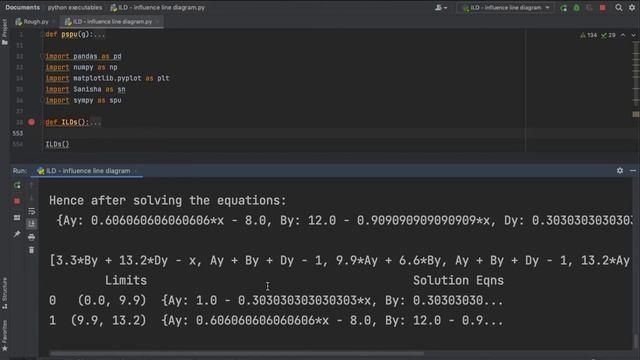Click the Documents breadcrumb
The height and width of the screenshot is (360, 640).
[x=22, y=7]
